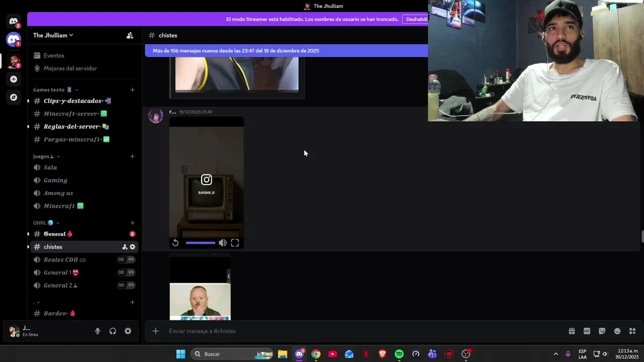644x362 pixels.
Task: Edit chistes channel settings gear
Action: coord(132,247)
